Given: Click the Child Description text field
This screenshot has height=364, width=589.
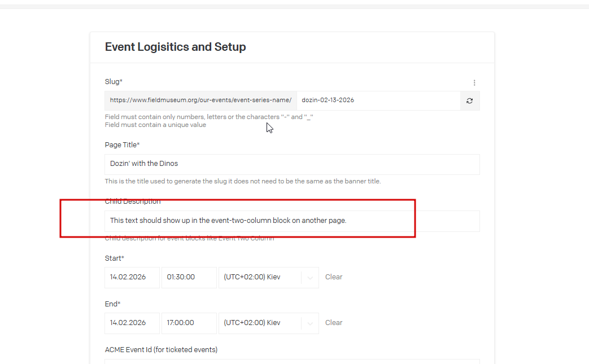Looking at the screenshot, I should [x=292, y=221].
